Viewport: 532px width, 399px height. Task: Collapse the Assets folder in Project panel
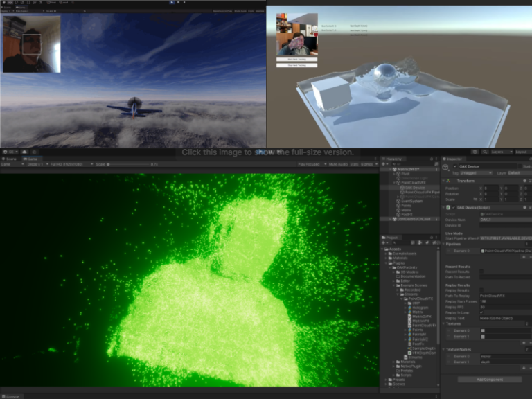(384, 248)
